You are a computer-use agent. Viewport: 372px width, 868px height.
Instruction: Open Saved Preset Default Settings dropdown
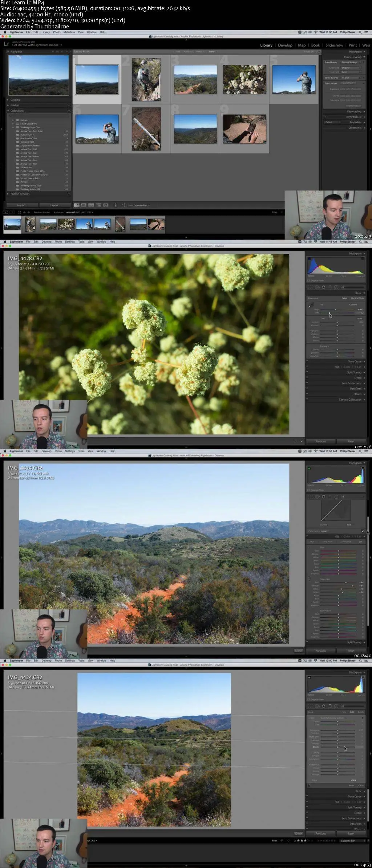coord(351,62)
